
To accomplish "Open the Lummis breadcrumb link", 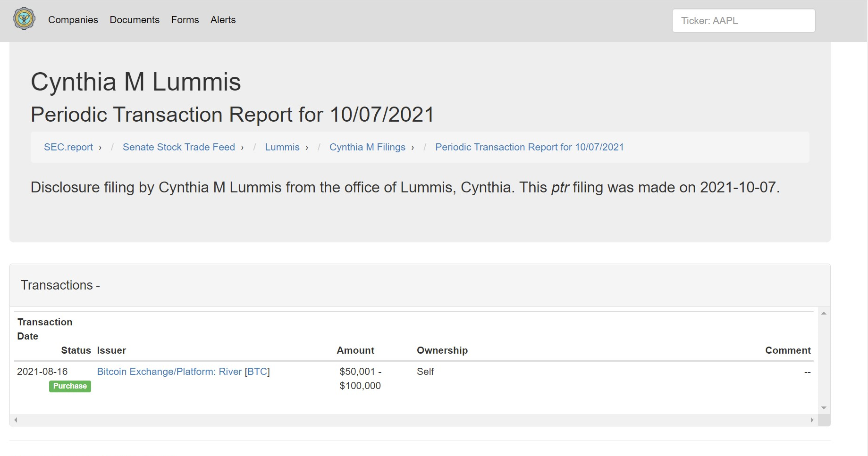I will [282, 147].
